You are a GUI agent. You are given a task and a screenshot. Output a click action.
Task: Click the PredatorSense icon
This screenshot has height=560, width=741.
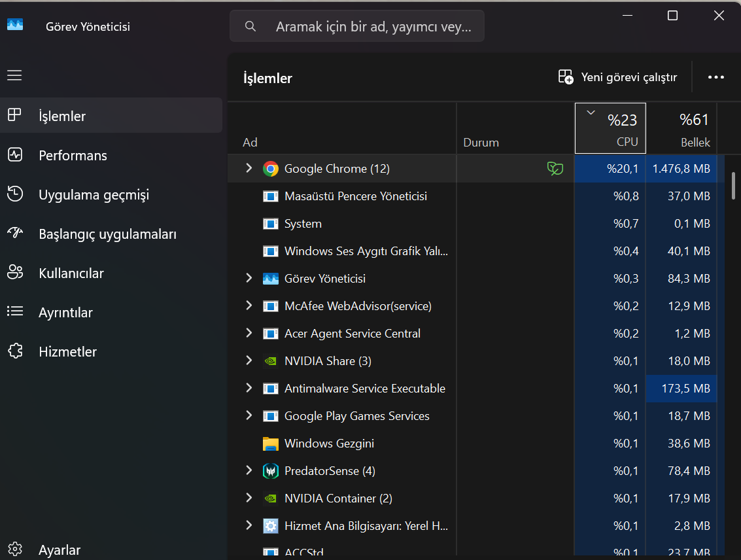pyautogui.click(x=271, y=471)
